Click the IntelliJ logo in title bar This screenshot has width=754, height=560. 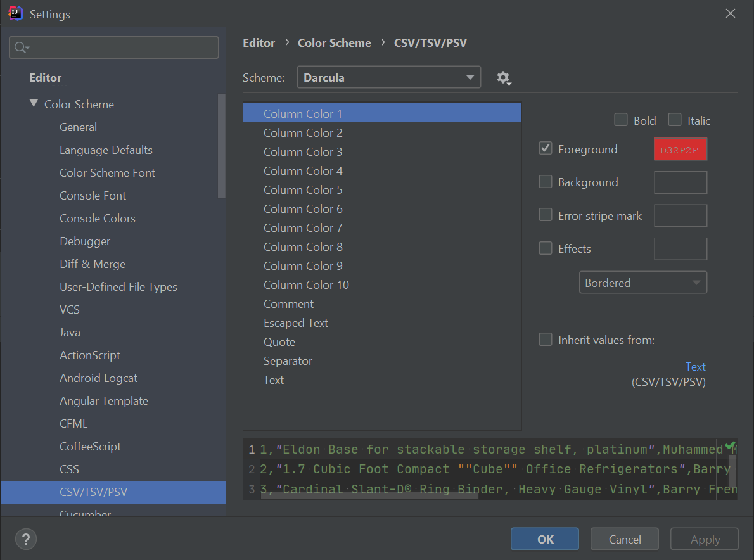pos(15,13)
